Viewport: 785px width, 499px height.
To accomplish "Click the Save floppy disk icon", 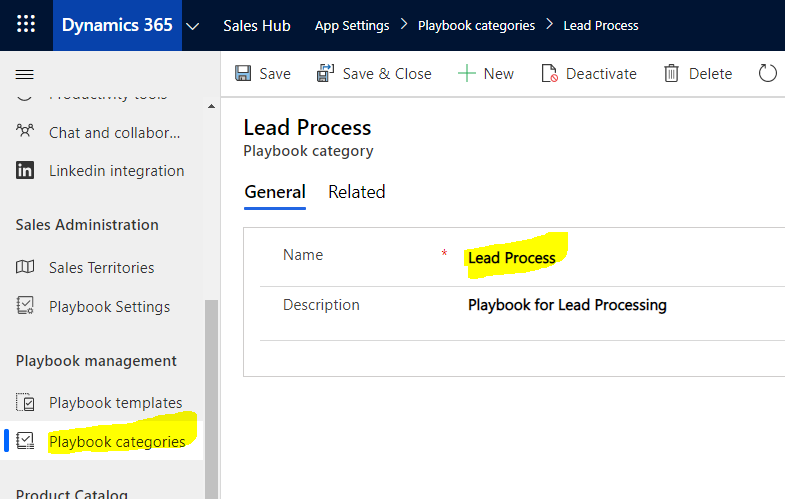I will pos(243,73).
